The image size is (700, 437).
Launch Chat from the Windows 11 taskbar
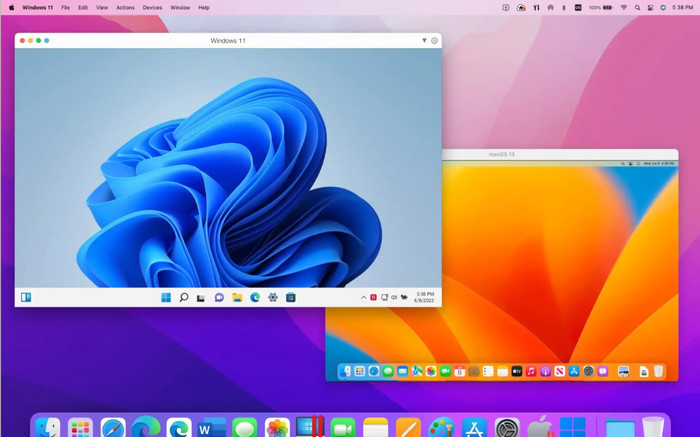[219, 297]
